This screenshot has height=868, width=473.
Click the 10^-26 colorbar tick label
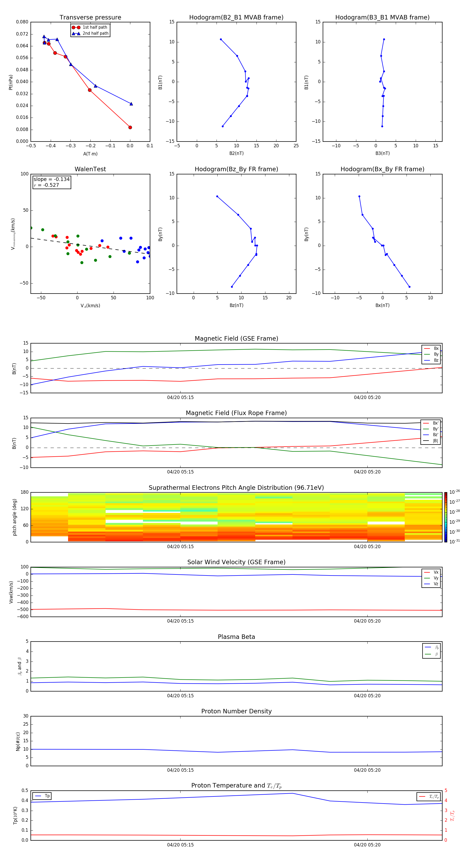pyautogui.click(x=455, y=492)
